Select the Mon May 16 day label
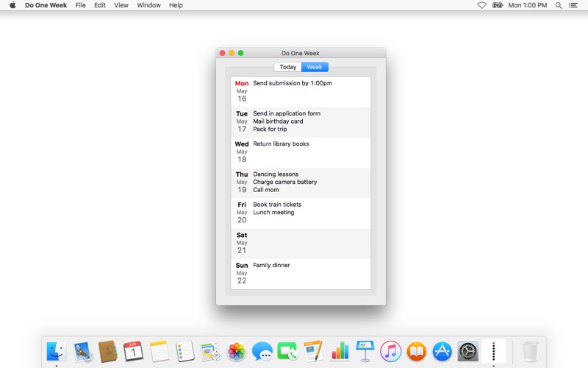 [x=242, y=91]
